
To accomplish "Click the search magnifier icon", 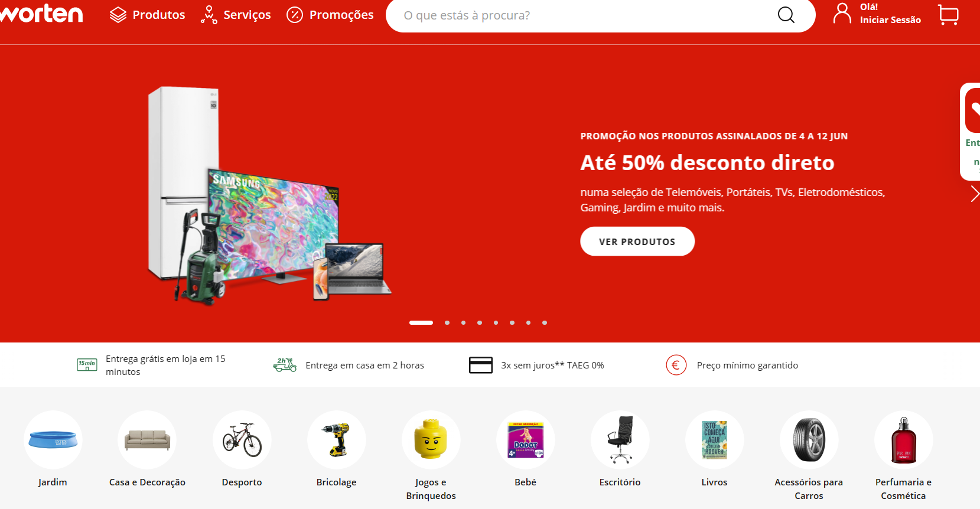I will click(786, 15).
